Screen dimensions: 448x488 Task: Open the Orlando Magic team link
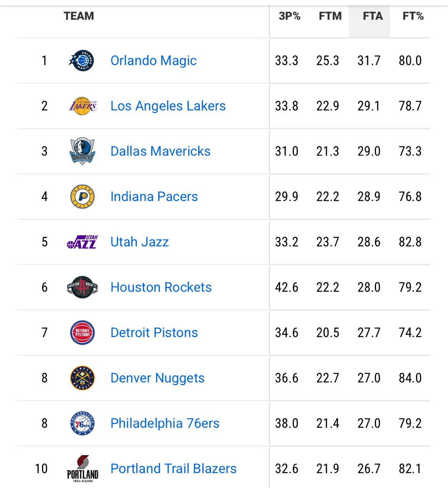(x=154, y=61)
